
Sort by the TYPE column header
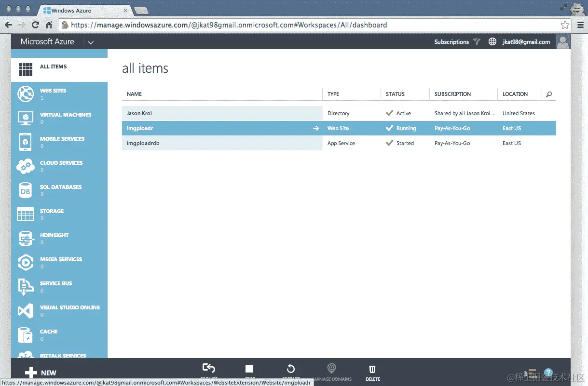(333, 94)
